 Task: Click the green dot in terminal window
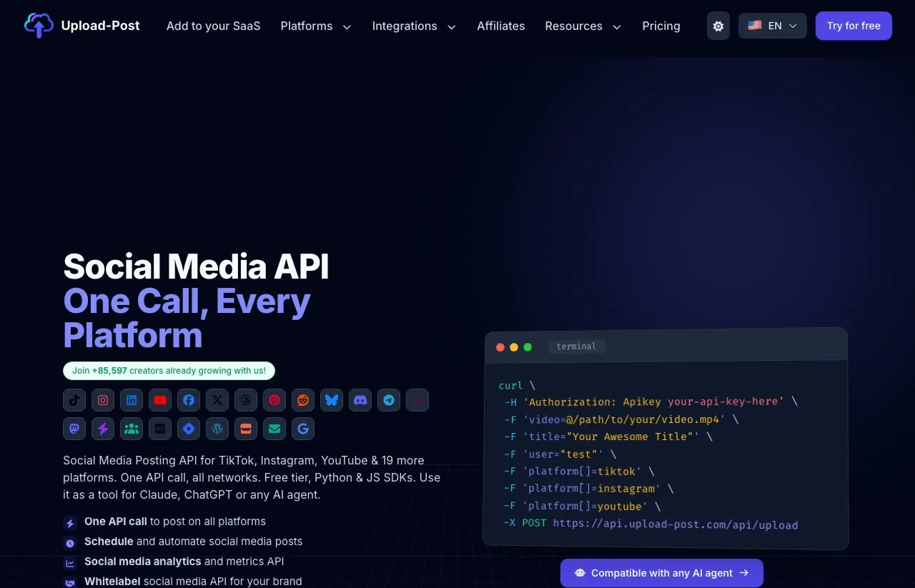click(x=528, y=347)
